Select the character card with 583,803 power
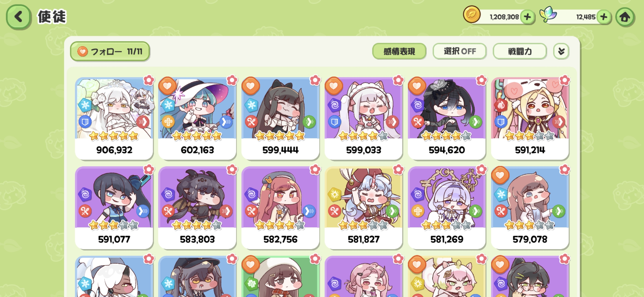Screen dimensions: 644x297 [197, 208]
